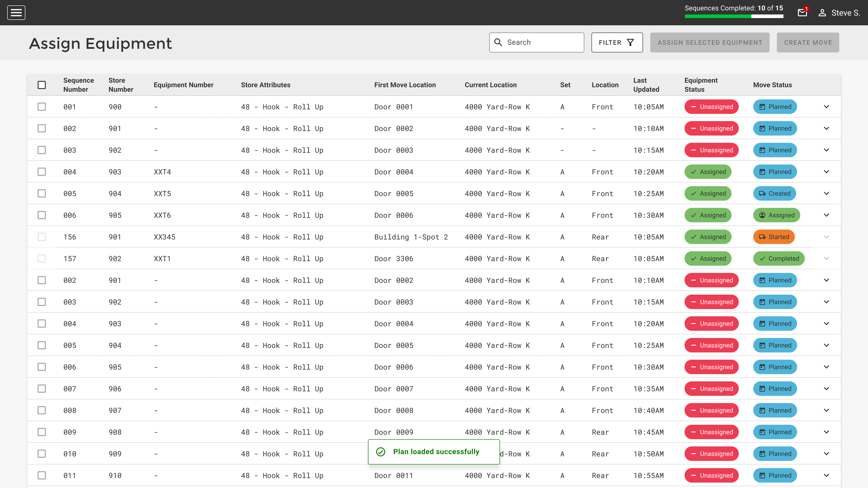
Task: Click the minus icon in the 10:45AM Unassigned badge
Action: coord(693,432)
